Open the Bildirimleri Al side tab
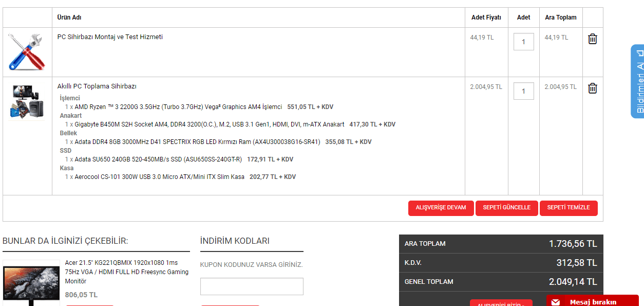Screen dimensions: 644x306 point(637,81)
